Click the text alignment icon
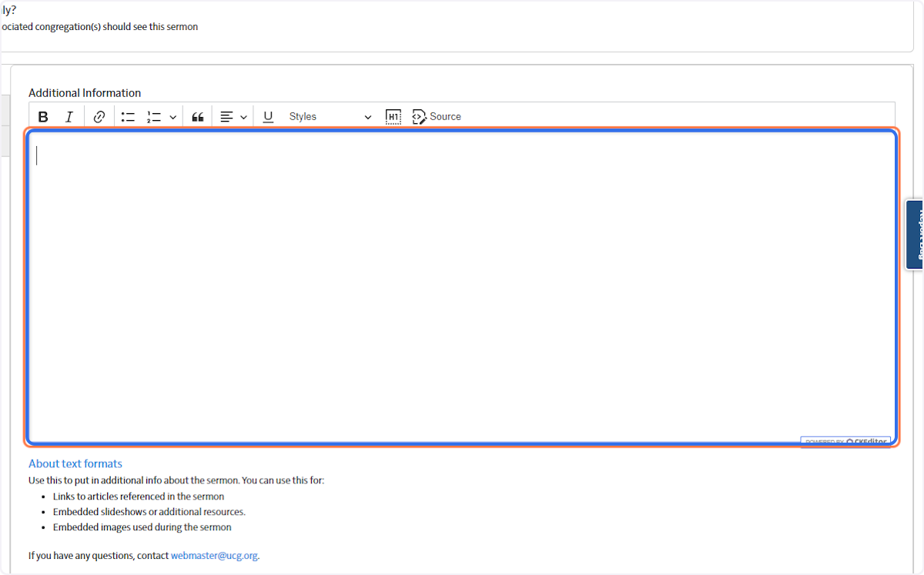 point(226,117)
